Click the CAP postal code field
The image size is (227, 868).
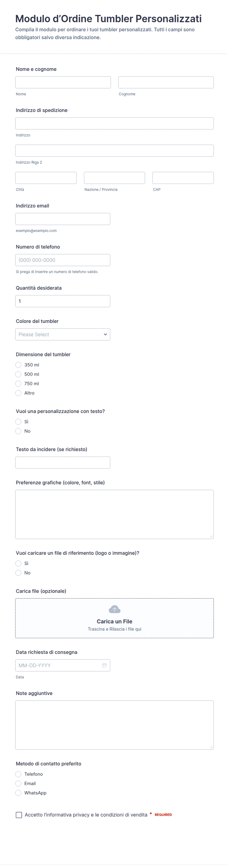coord(183,178)
